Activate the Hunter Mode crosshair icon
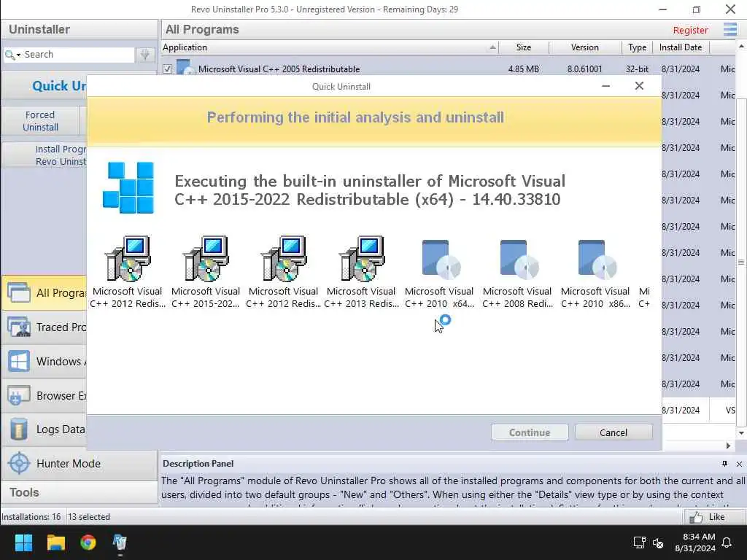747x560 pixels. (19, 463)
